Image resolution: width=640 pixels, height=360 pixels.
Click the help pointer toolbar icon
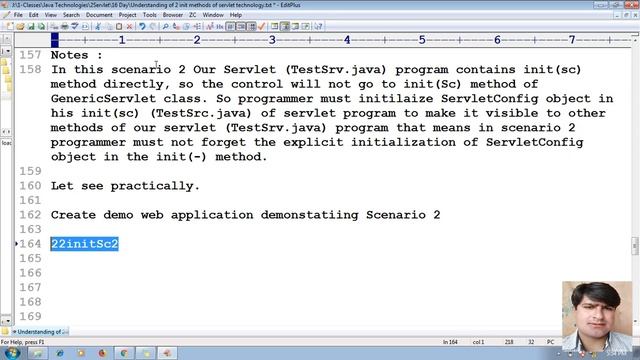(318, 27)
